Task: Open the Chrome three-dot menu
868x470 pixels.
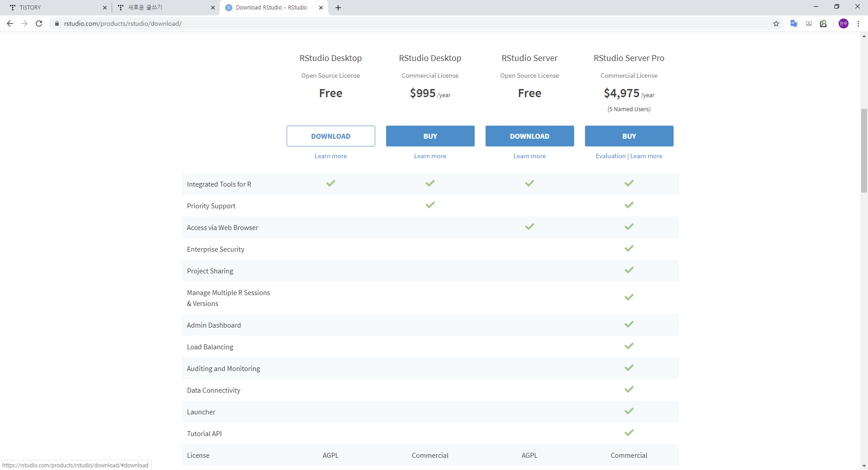Action: [x=858, y=23]
